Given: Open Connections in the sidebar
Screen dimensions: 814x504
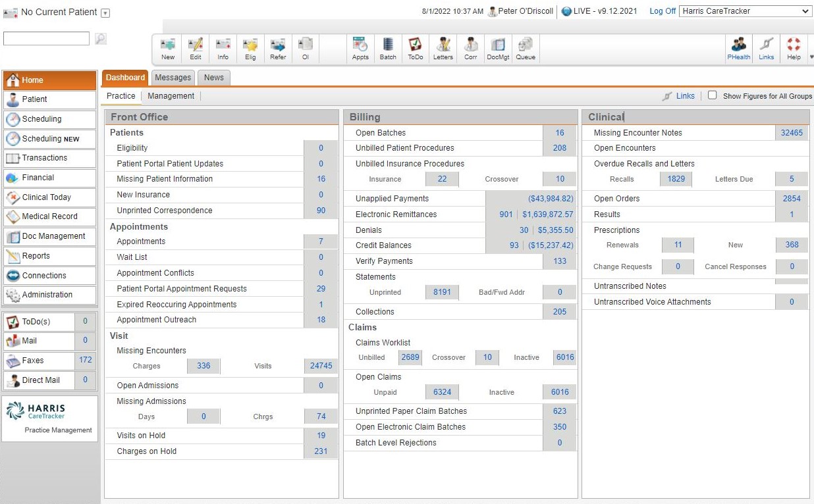Looking at the screenshot, I should click(49, 276).
